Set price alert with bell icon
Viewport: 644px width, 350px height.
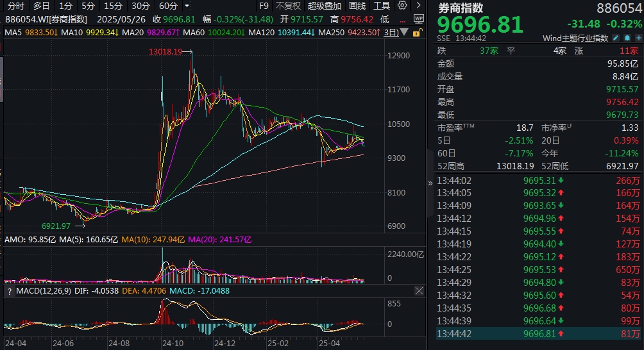627,38
